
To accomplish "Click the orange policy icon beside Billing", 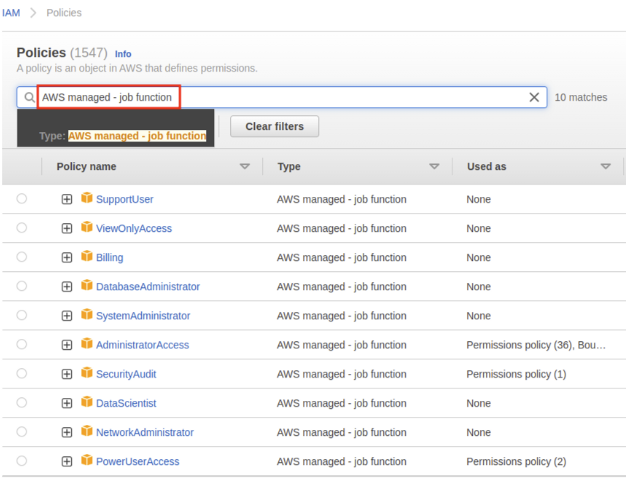I will pyautogui.click(x=87, y=257).
